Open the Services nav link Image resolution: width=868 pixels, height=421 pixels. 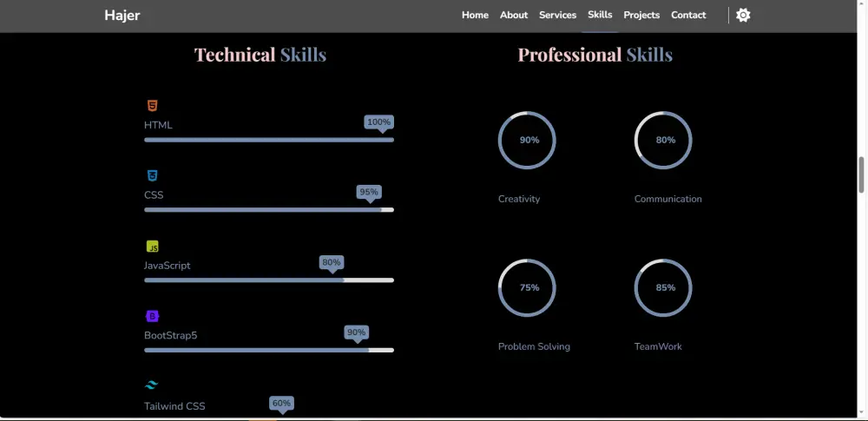pyautogui.click(x=557, y=15)
